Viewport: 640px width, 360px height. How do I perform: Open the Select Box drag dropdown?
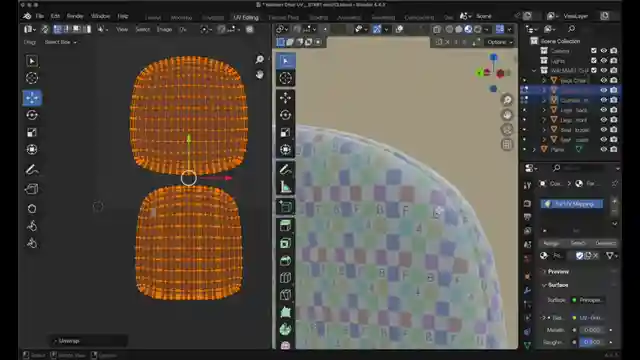point(60,42)
